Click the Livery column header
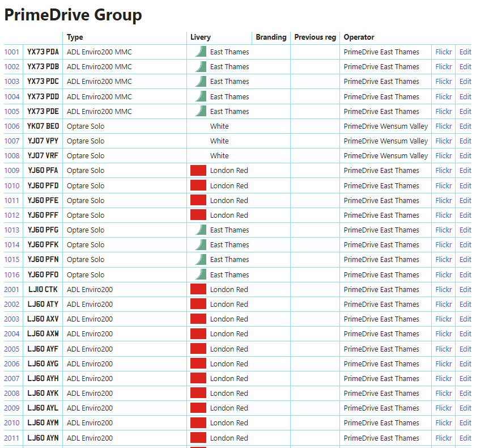 click(x=201, y=37)
